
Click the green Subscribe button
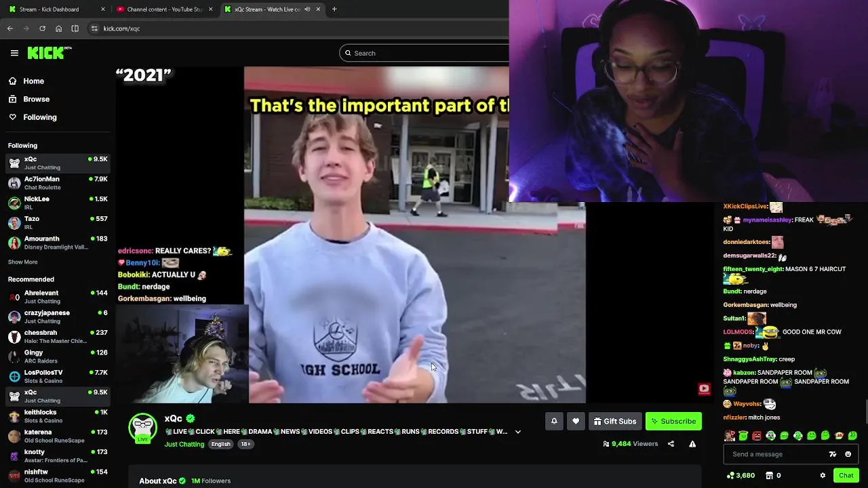673,422
